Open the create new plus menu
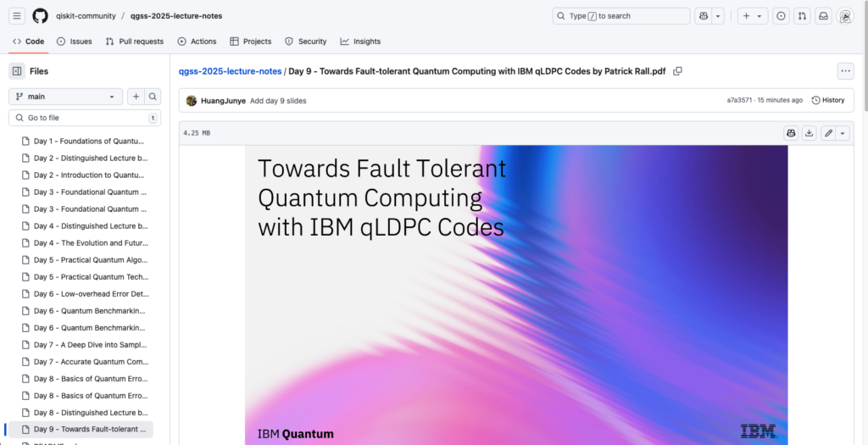The image size is (868, 445). click(753, 16)
